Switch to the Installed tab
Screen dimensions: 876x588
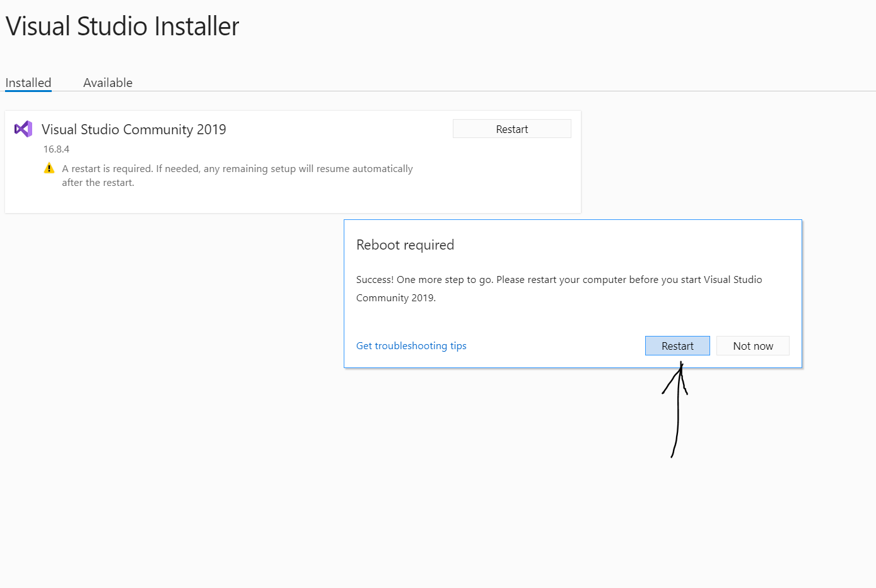(28, 83)
